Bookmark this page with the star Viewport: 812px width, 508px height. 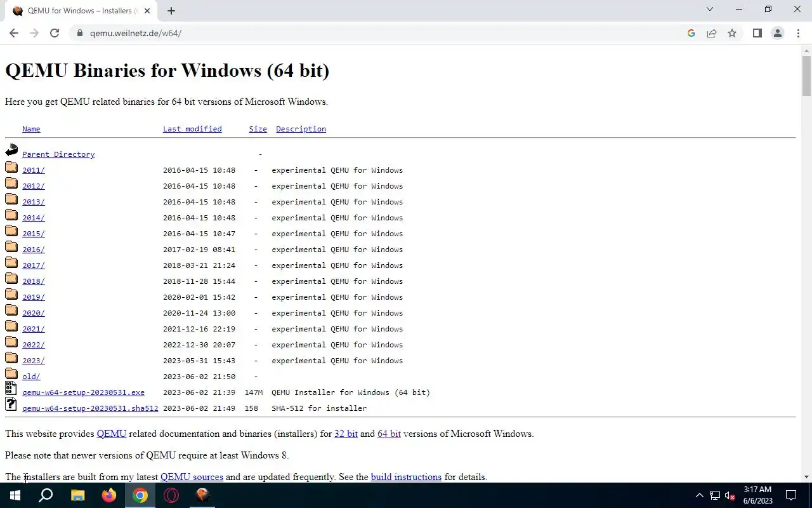[x=732, y=33]
